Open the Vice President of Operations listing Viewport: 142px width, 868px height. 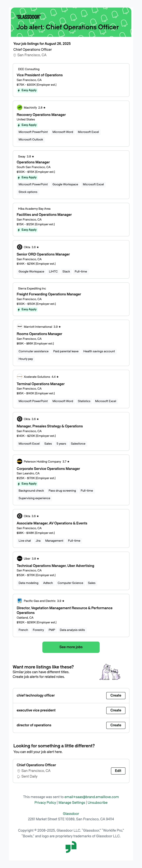coord(40,75)
